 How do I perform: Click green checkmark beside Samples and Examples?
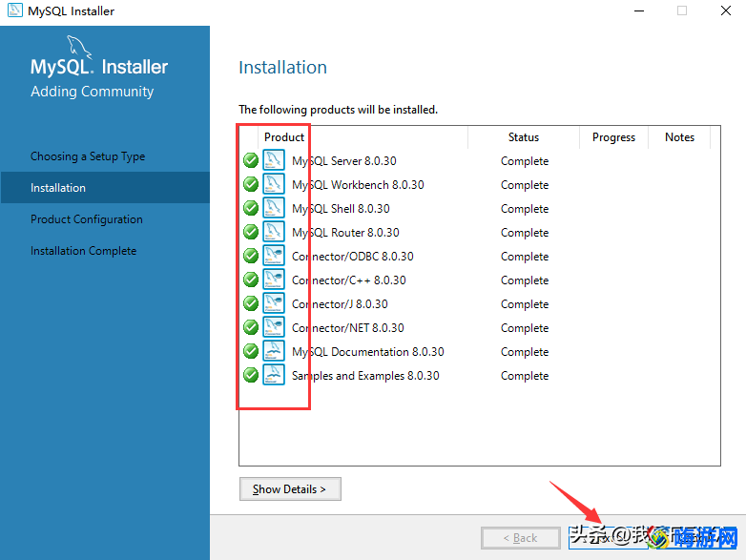point(251,374)
